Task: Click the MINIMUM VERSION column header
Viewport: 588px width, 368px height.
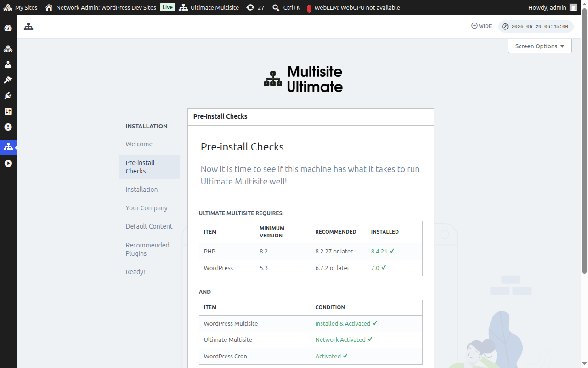Action: pyautogui.click(x=272, y=232)
